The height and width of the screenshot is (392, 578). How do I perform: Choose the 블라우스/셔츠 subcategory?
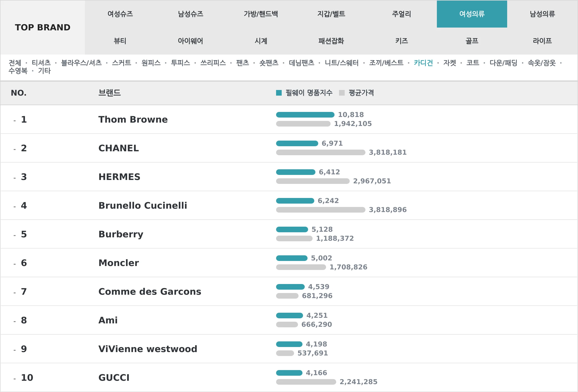82,63
